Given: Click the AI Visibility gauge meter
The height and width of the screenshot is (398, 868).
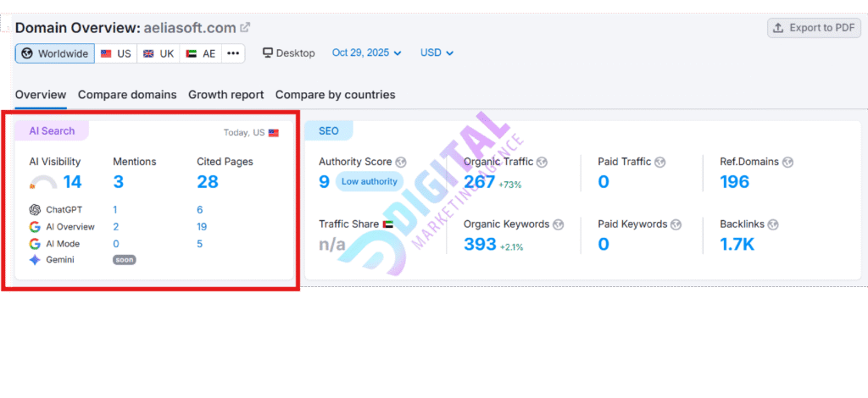Looking at the screenshot, I should [x=42, y=182].
